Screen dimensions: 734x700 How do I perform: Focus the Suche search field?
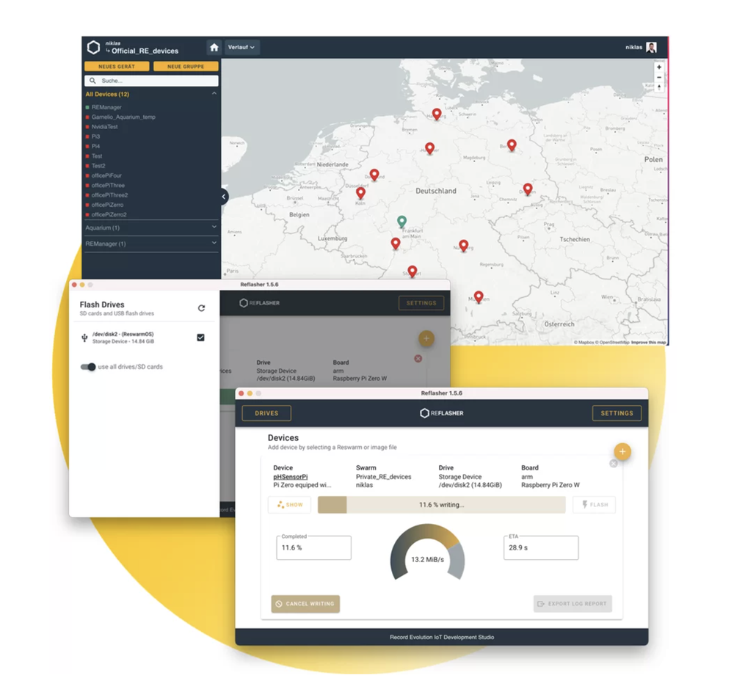tap(151, 81)
